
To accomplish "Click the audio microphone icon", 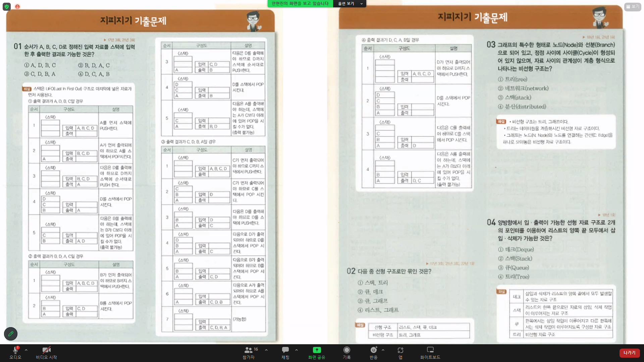I will 15,350.
